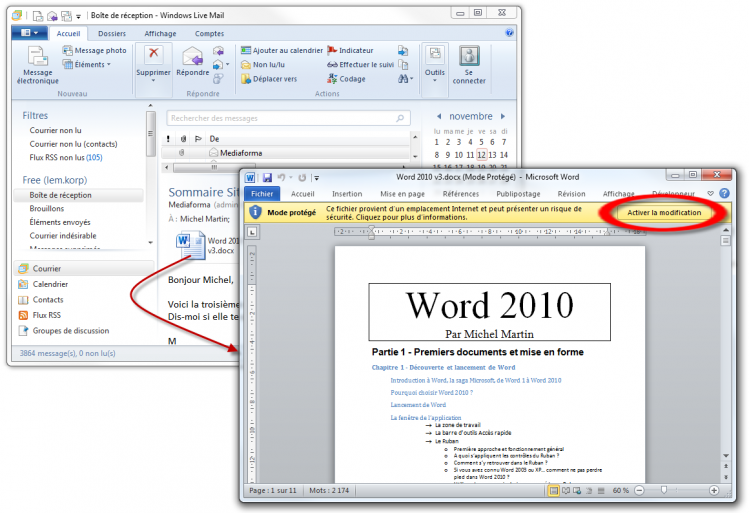Viewport: 749px width, 513px height.
Task: Open the Éléments dropdown in Live Mail
Action: click(87, 64)
